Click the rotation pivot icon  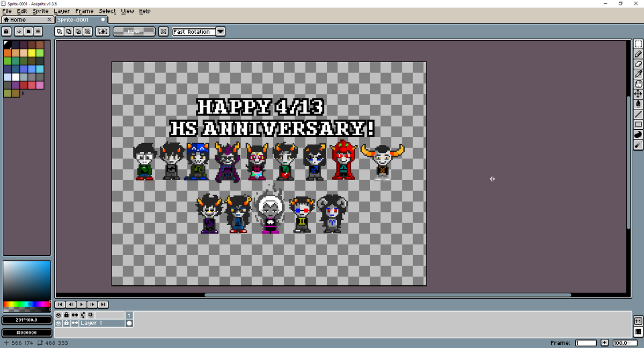pyautogui.click(x=164, y=32)
